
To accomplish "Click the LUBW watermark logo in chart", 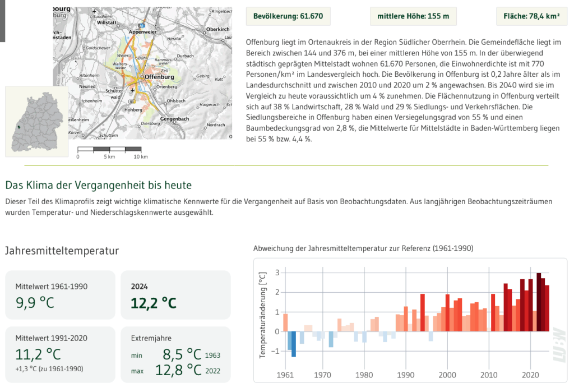I will click(x=559, y=345).
